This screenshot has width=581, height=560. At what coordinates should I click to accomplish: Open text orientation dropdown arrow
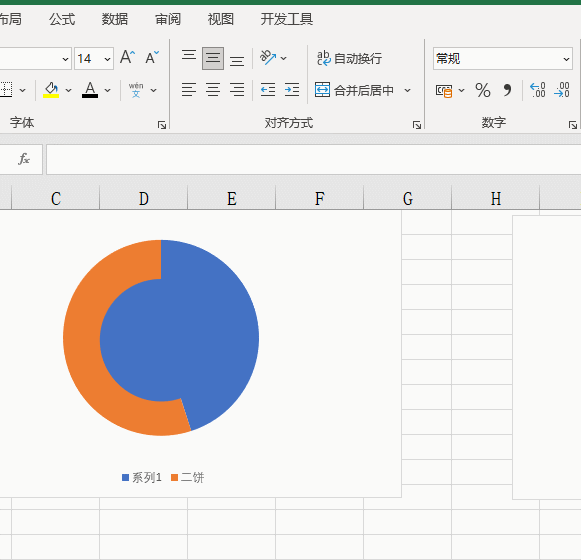(x=283, y=58)
